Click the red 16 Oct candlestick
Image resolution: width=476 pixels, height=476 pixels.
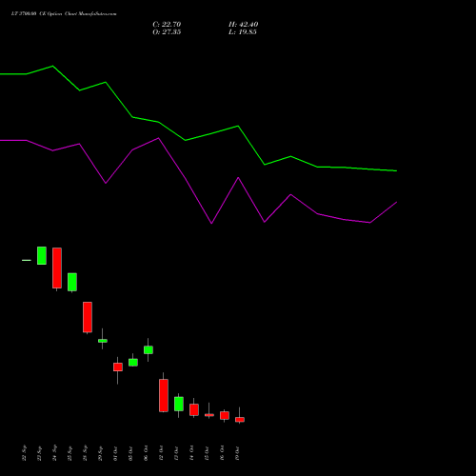tap(225, 415)
